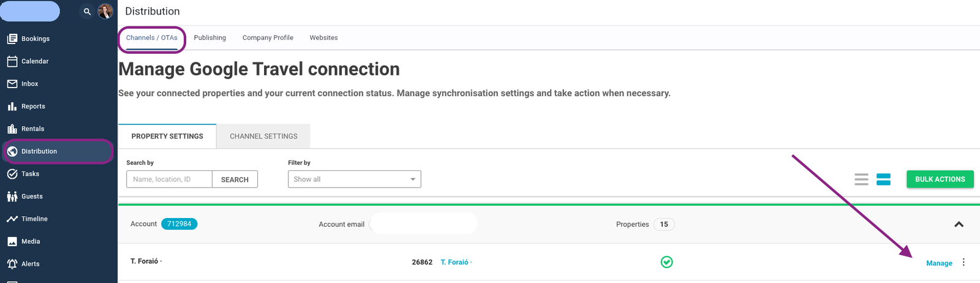This screenshot has height=283, width=980.
Task: Go to the Calendar section
Action: 34,61
